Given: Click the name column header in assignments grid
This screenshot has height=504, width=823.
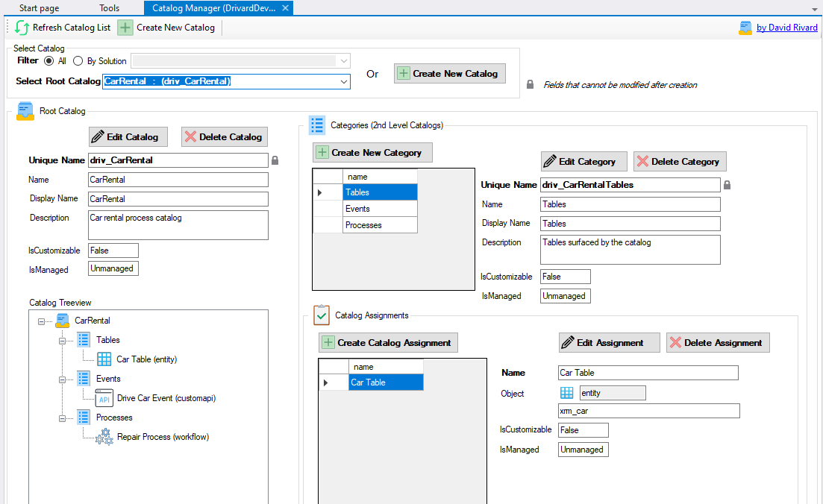Looking at the screenshot, I should (387, 367).
